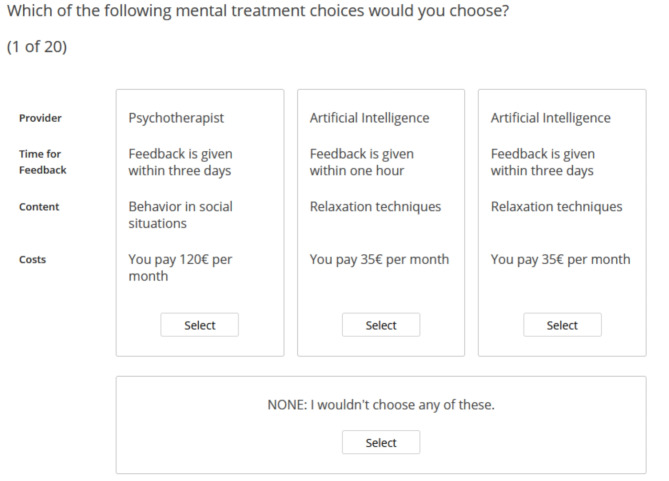The height and width of the screenshot is (481, 669).
Task: Click "Relaxation techniques" in the middle card
Action: point(375,207)
